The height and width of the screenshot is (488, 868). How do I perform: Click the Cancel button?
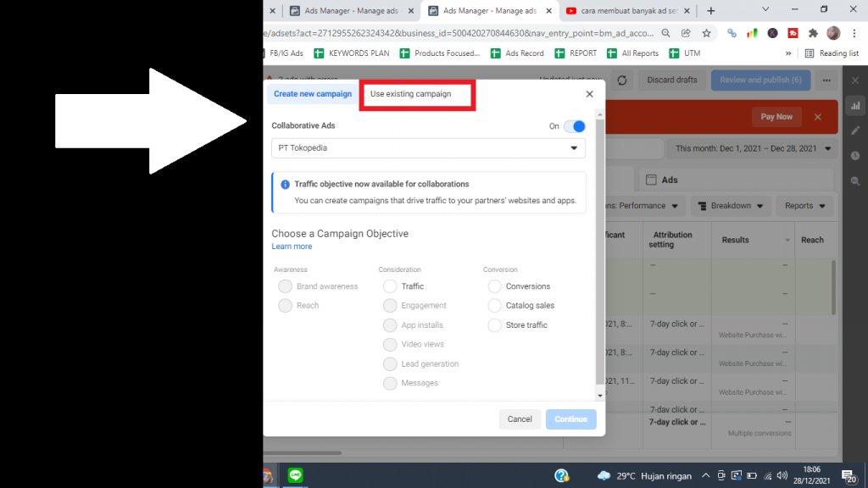520,419
